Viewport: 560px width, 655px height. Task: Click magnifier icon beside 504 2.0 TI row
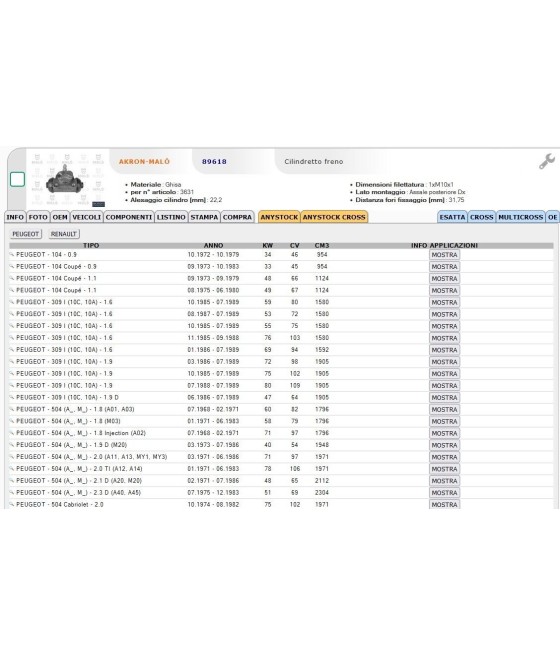pyautogui.click(x=12, y=469)
